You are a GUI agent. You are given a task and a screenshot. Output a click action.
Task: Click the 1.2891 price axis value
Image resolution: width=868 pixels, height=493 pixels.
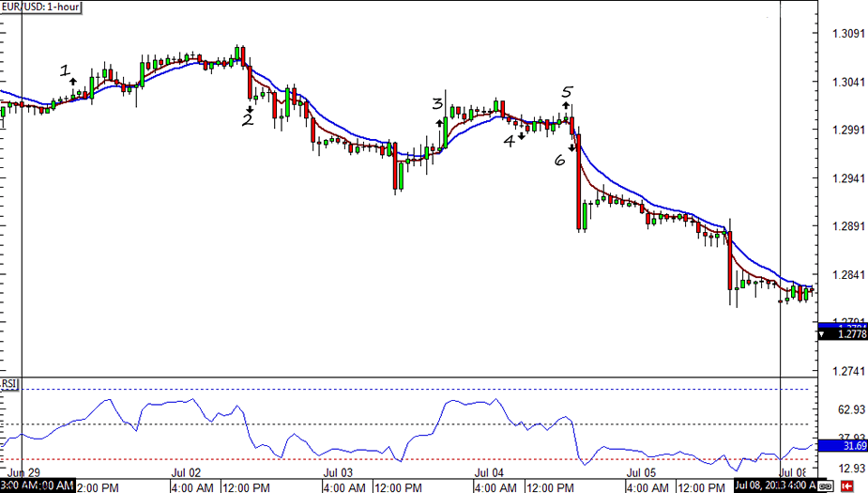[x=848, y=226]
